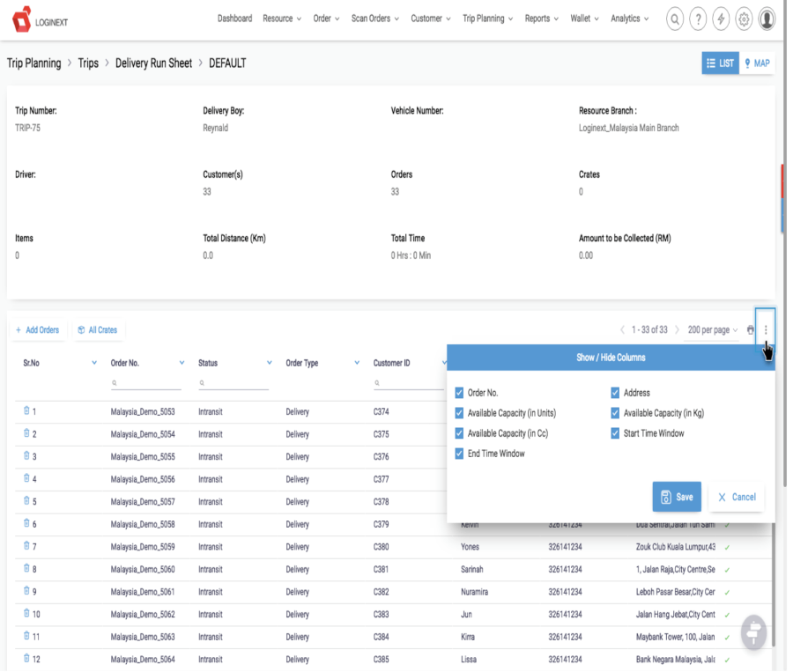Expand the Status column filter dropdown
The image size is (793, 672).
tap(268, 362)
